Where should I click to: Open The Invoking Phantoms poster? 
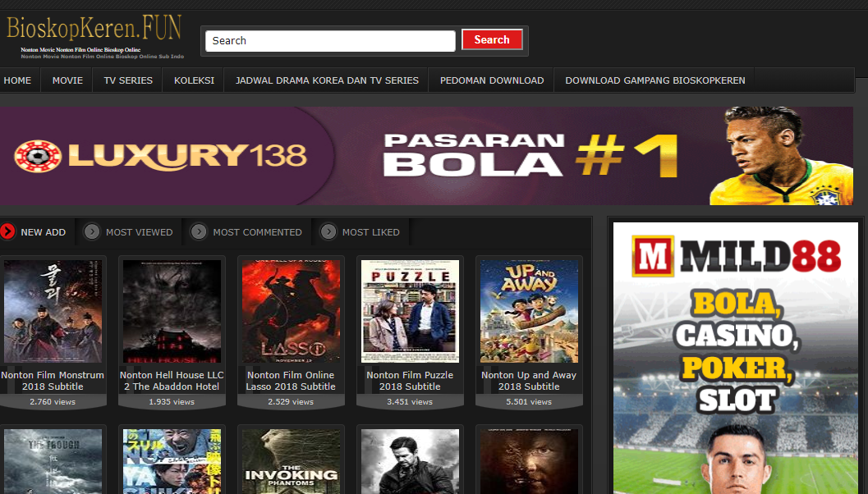(x=291, y=461)
